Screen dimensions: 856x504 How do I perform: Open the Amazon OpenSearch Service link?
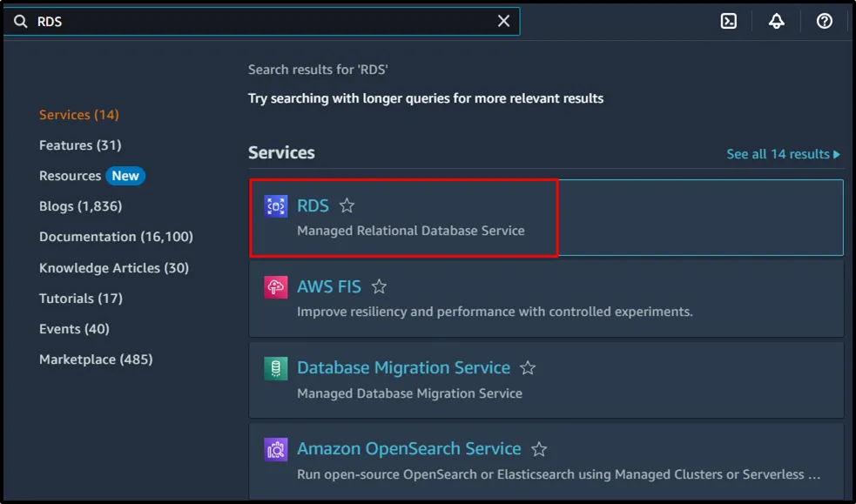click(409, 448)
